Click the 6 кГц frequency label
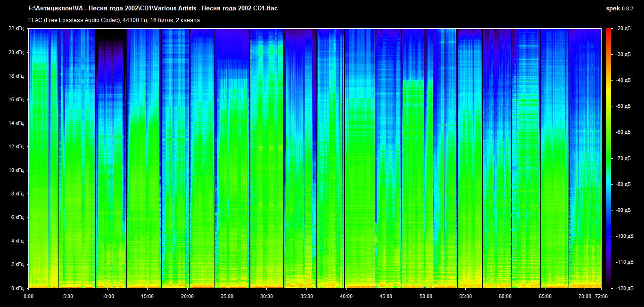 [18, 217]
